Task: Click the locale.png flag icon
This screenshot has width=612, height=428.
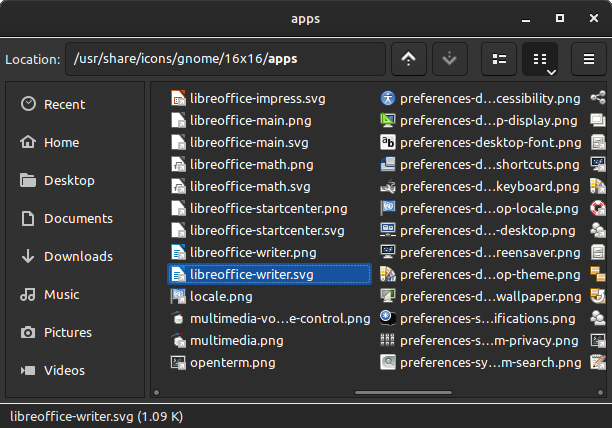Action: pyautogui.click(x=178, y=297)
